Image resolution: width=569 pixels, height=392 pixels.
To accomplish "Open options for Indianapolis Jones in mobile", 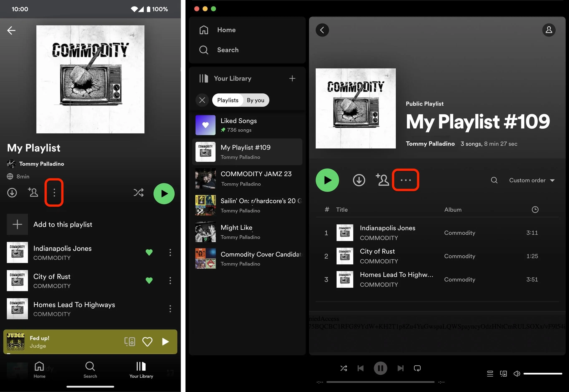I will pyautogui.click(x=170, y=253).
